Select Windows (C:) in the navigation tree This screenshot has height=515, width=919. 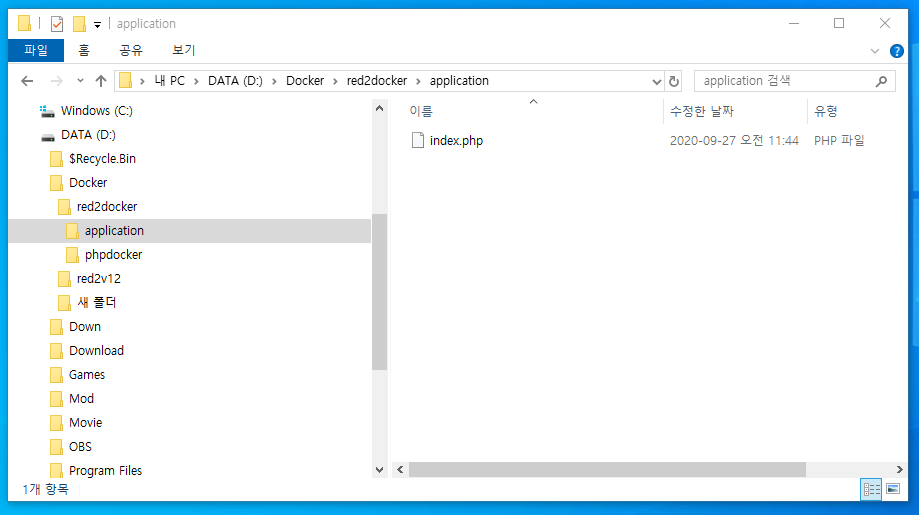point(97,111)
